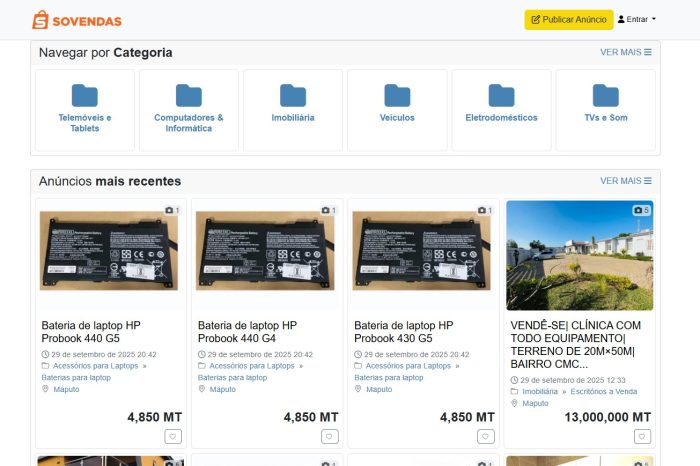Viewport: 700px width, 466px height.
Task: Open the TVs e Som label link
Action: point(606,118)
